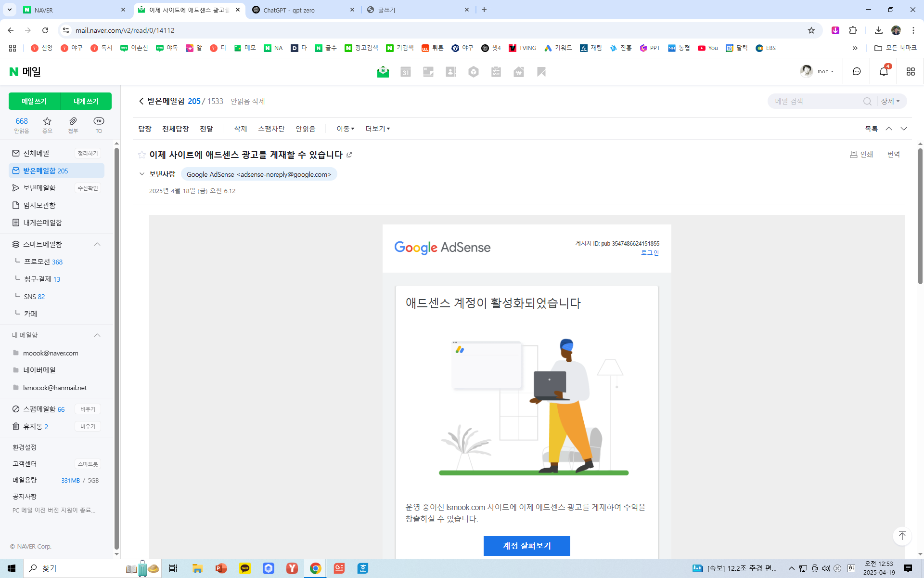Click the attachment paperclip filter icon

point(73,121)
